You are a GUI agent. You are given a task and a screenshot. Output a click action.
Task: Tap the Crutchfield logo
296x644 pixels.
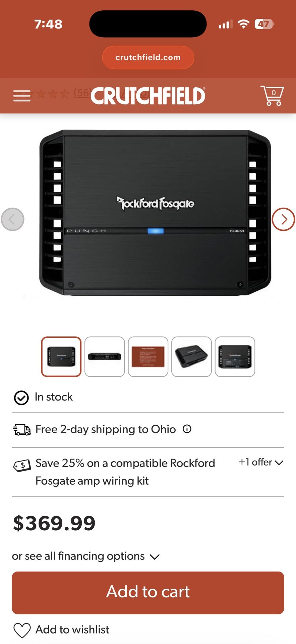148,96
